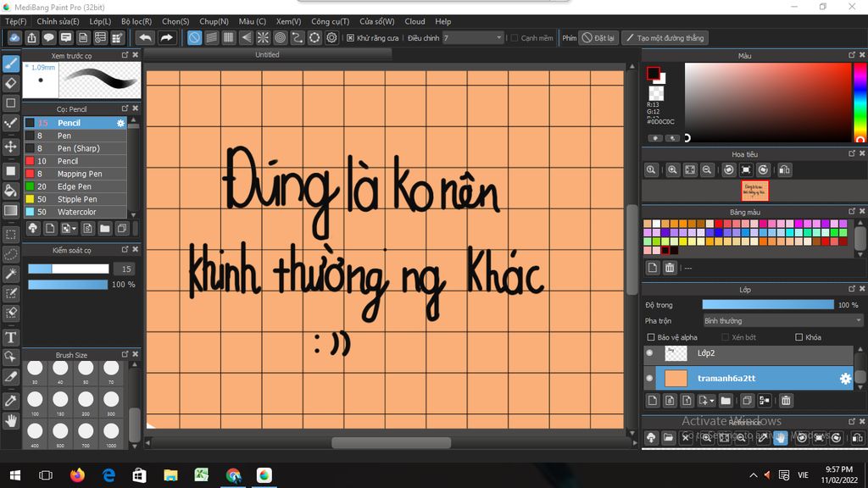Select the Lasso selection tool

point(10,254)
